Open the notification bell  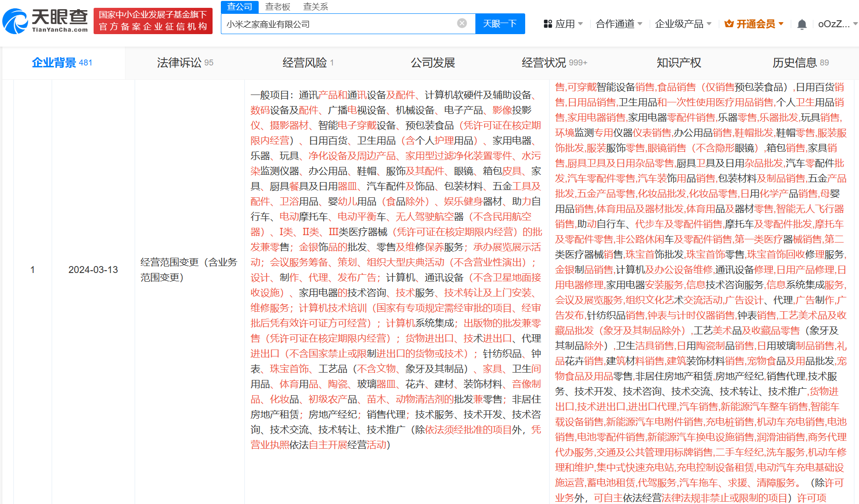[x=802, y=24]
